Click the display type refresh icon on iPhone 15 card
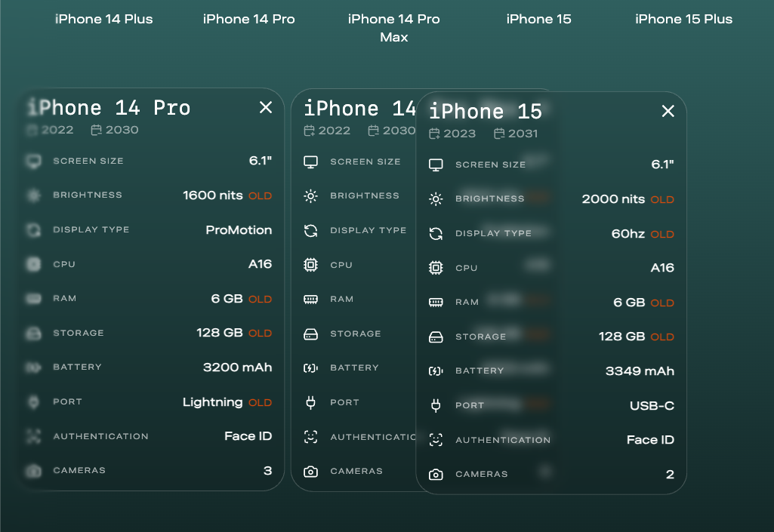774x532 pixels. pos(436,234)
